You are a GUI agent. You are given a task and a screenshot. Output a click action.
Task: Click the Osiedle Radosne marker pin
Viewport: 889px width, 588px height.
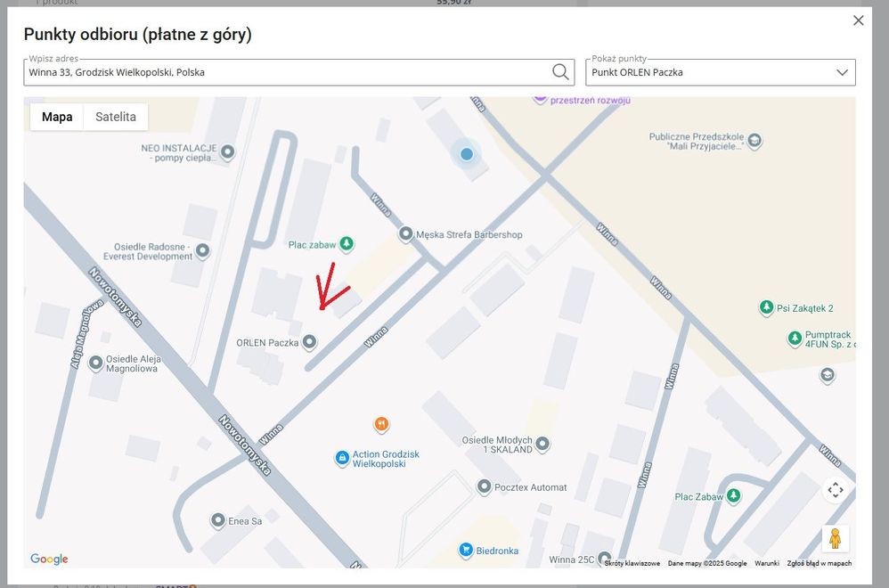point(202,250)
